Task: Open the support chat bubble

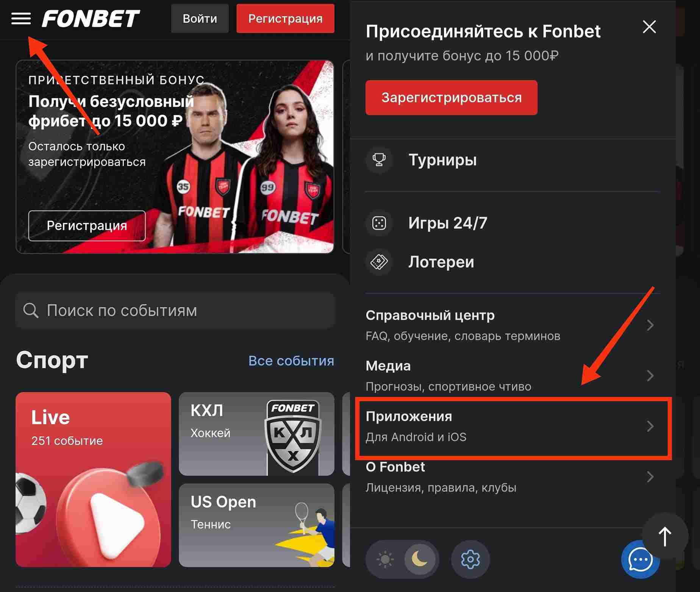Action: [640, 560]
